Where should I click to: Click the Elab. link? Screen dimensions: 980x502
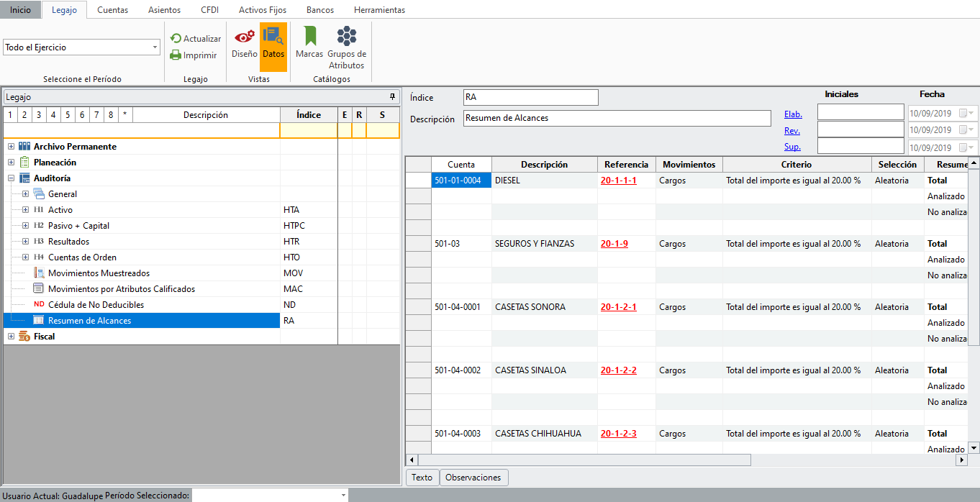(x=793, y=114)
